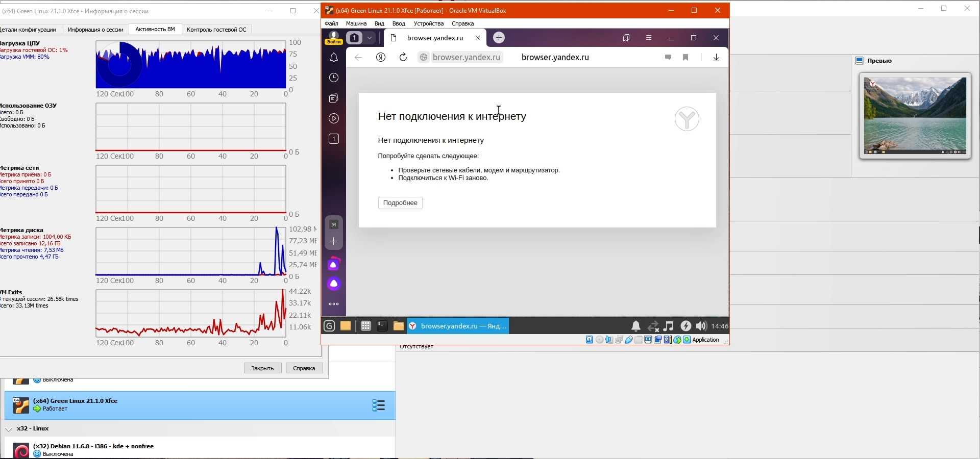Screen dimensions: 980x459
Task: Open sidebar more options three dots
Action: pos(334,304)
